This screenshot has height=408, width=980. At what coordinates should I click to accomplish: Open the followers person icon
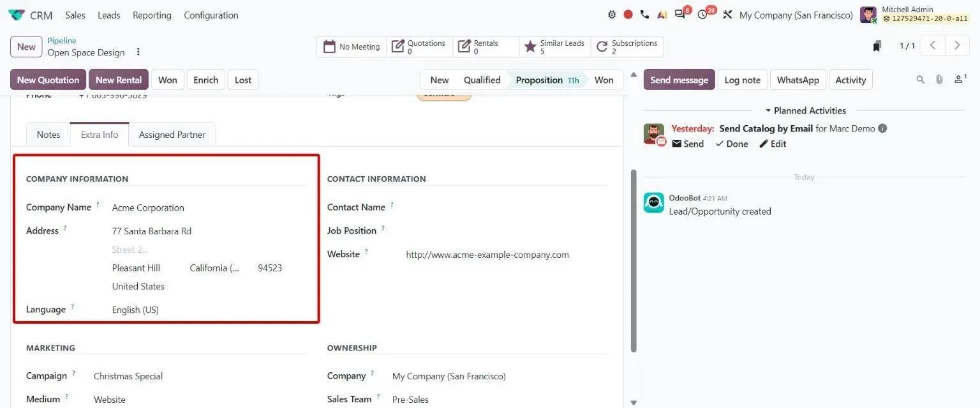(960, 79)
